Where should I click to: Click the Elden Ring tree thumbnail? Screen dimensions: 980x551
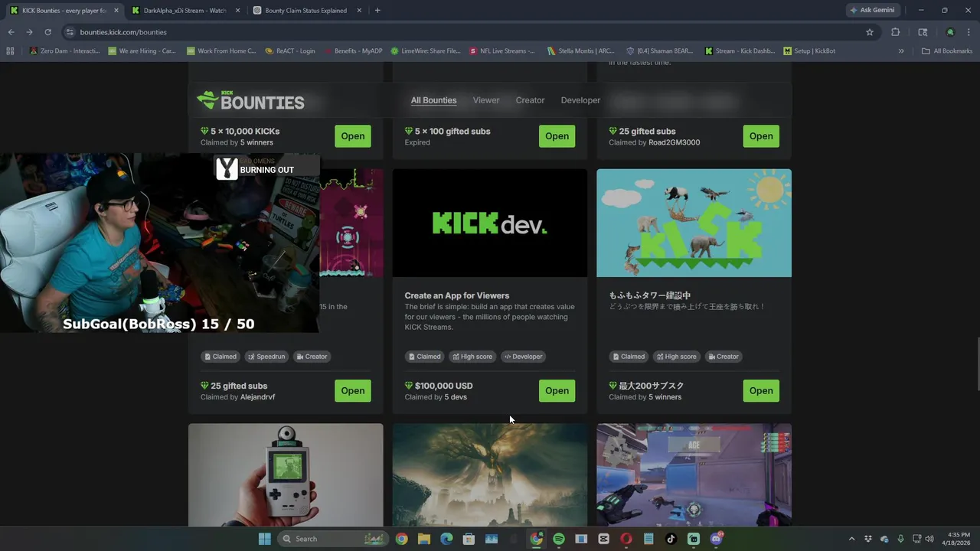click(490, 474)
